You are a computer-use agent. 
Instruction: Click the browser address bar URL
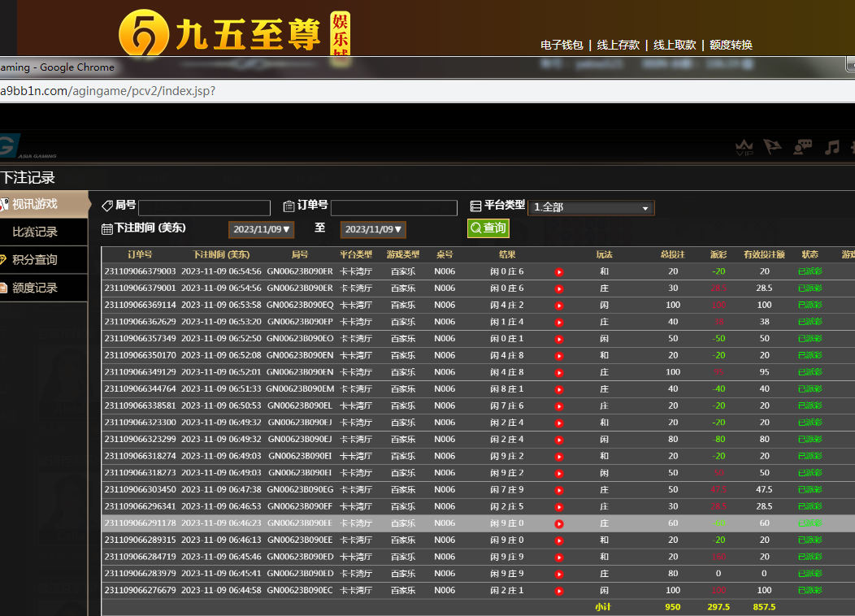(108, 91)
